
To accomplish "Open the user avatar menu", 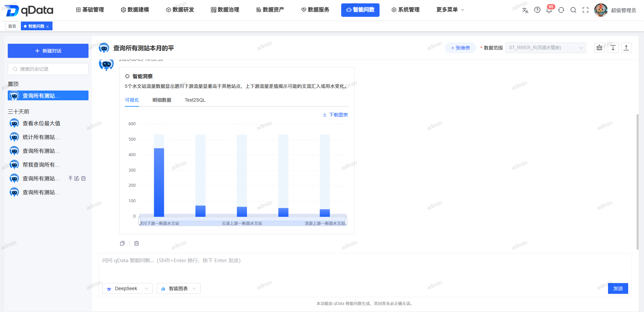I will coord(601,10).
